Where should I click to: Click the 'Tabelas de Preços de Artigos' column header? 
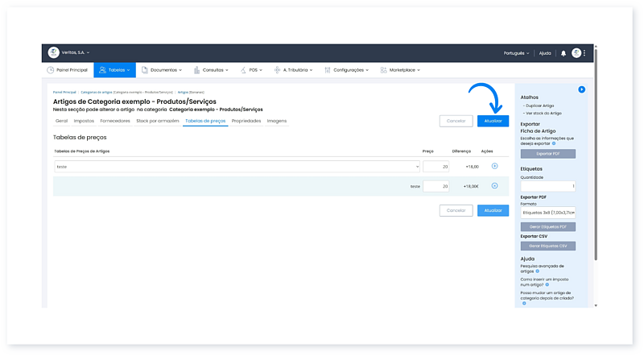[82, 151]
